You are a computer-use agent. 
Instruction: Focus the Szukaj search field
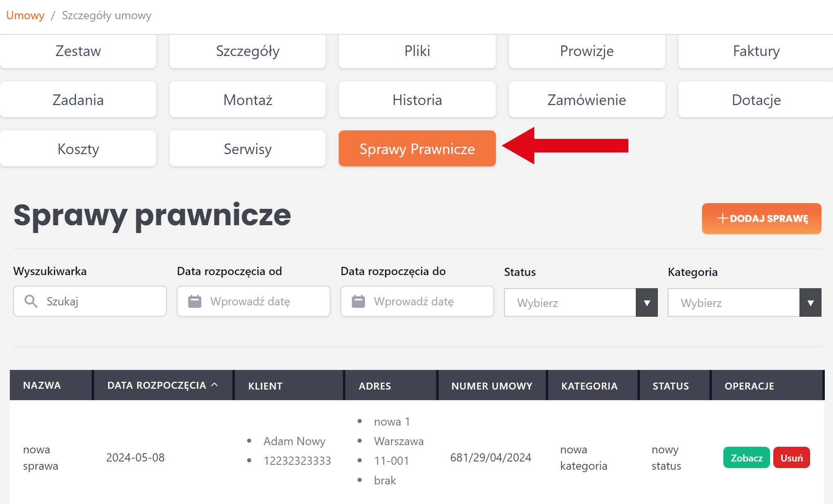102,301
